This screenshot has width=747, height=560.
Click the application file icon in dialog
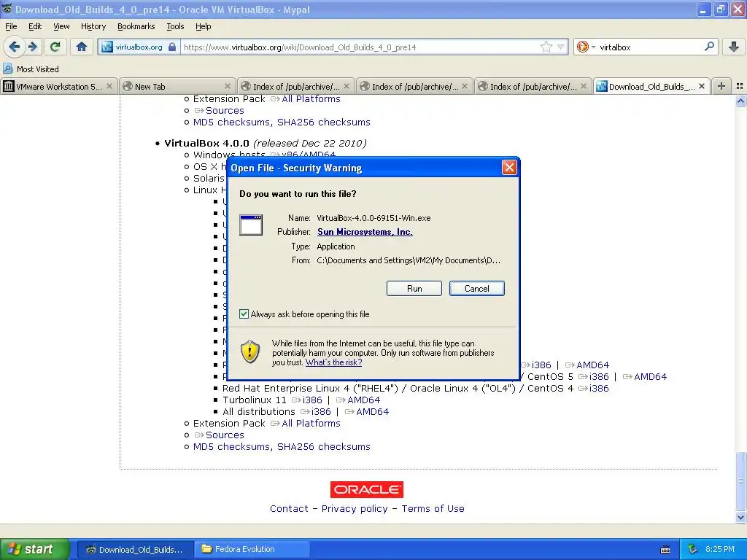(x=251, y=225)
